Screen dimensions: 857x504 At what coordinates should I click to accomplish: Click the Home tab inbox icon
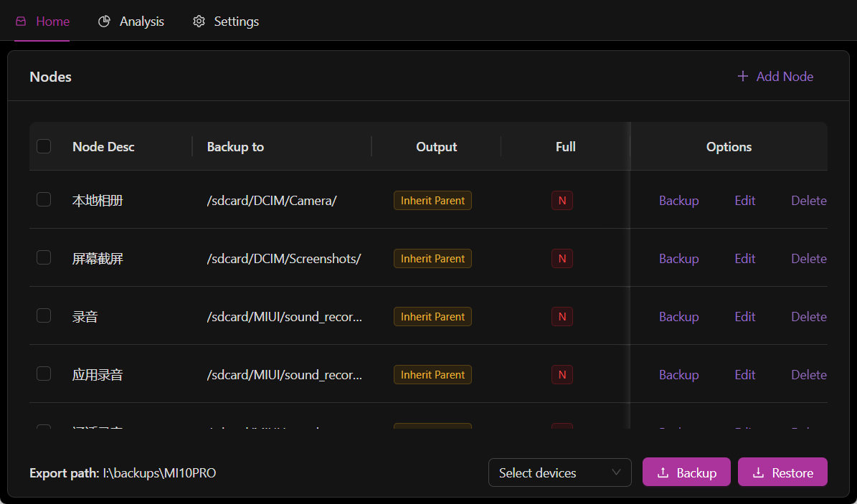[21, 22]
